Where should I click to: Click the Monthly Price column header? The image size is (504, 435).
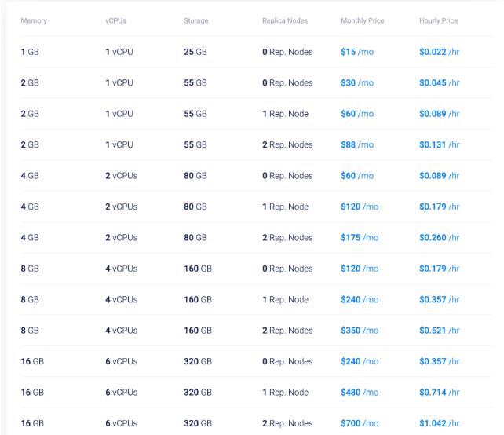[x=363, y=20]
